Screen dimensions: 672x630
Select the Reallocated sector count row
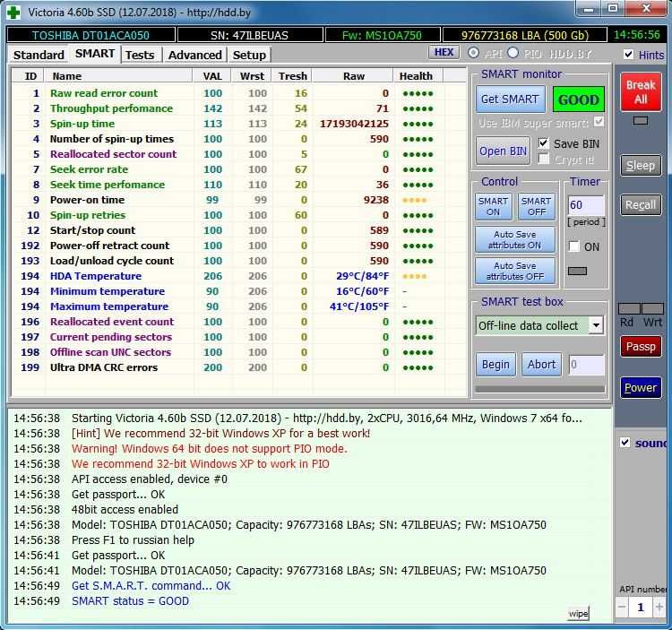[x=238, y=154]
